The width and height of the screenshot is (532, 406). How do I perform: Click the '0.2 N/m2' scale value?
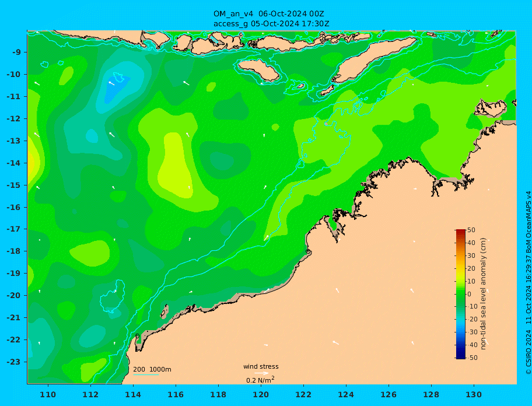point(260,380)
